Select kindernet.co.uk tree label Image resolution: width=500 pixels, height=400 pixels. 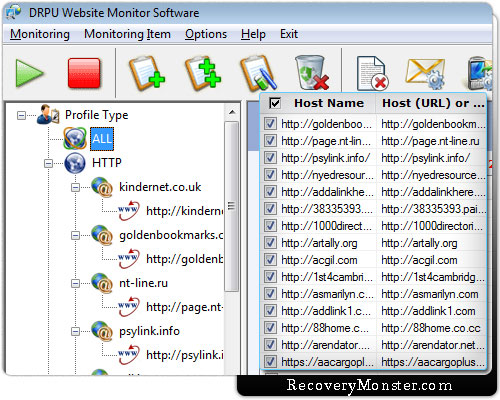tap(160, 187)
